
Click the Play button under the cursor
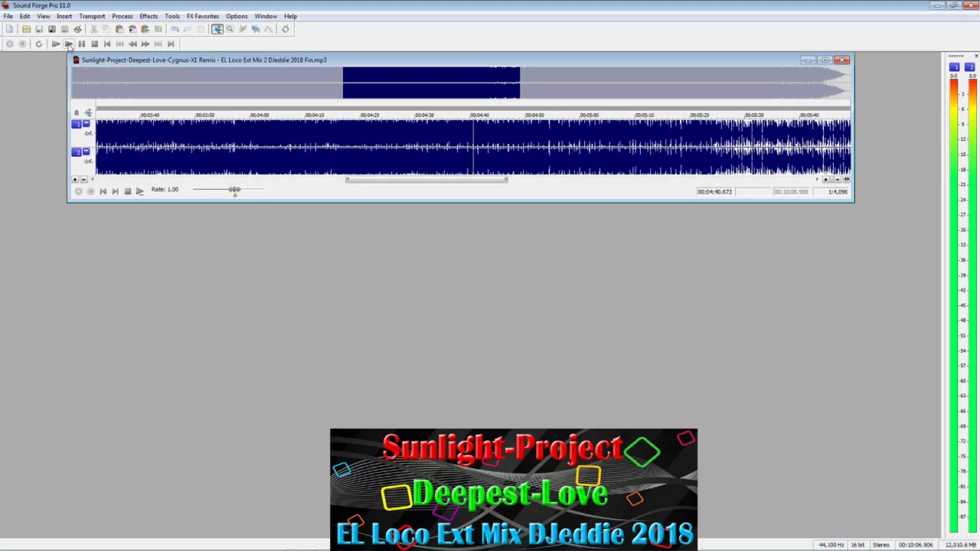69,44
